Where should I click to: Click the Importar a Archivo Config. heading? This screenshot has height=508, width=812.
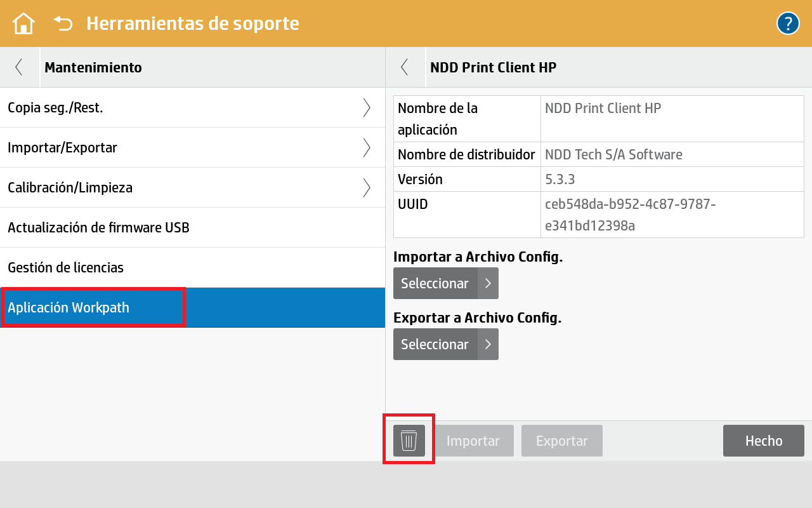click(478, 257)
